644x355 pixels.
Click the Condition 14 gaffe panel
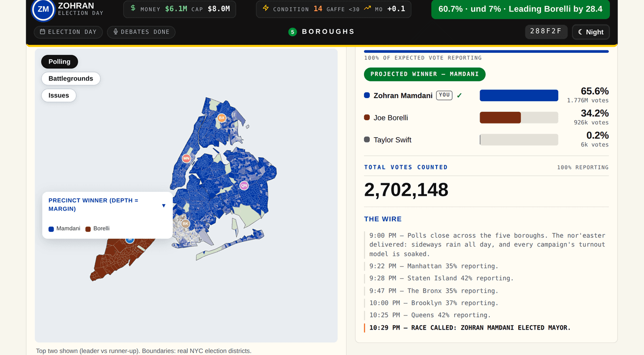[x=333, y=9]
